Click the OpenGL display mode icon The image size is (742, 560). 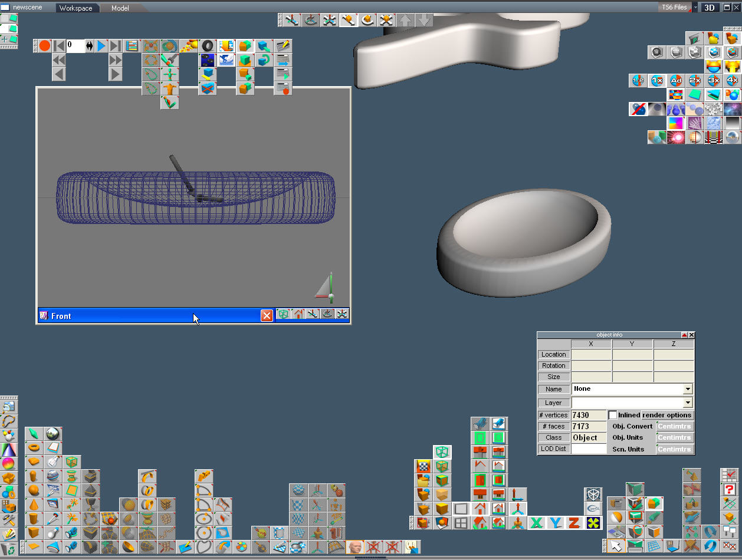[593, 508]
